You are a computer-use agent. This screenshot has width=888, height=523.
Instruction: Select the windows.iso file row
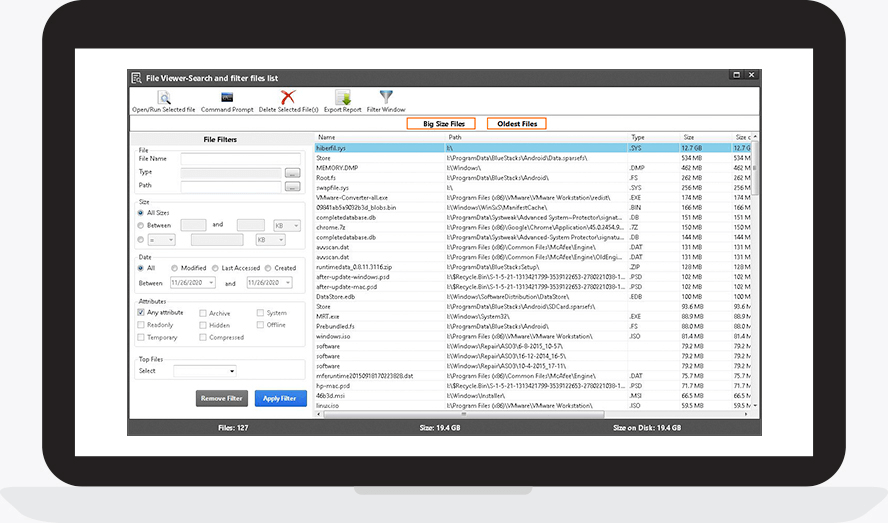coord(532,336)
